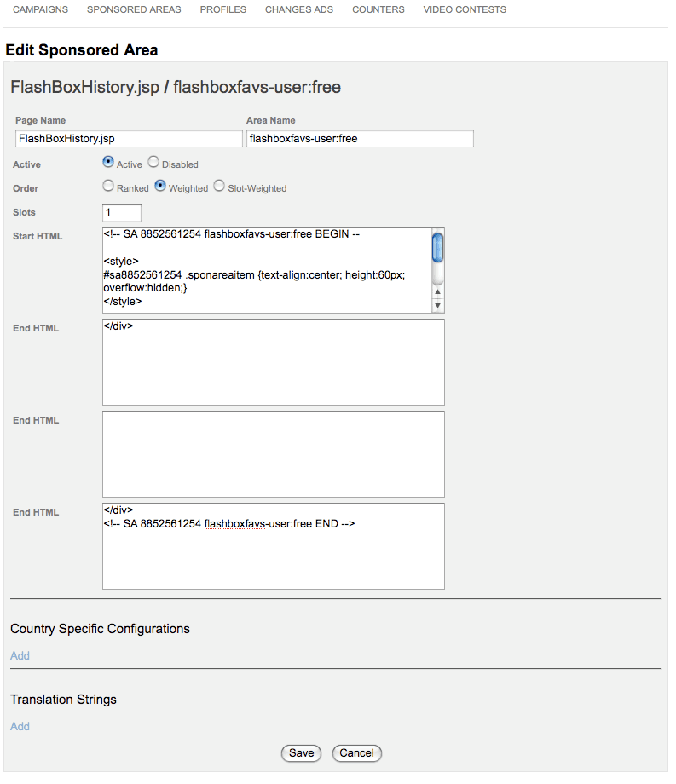676x784 pixels.
Task: Select the Active radio button
Action: pos(108,162)
